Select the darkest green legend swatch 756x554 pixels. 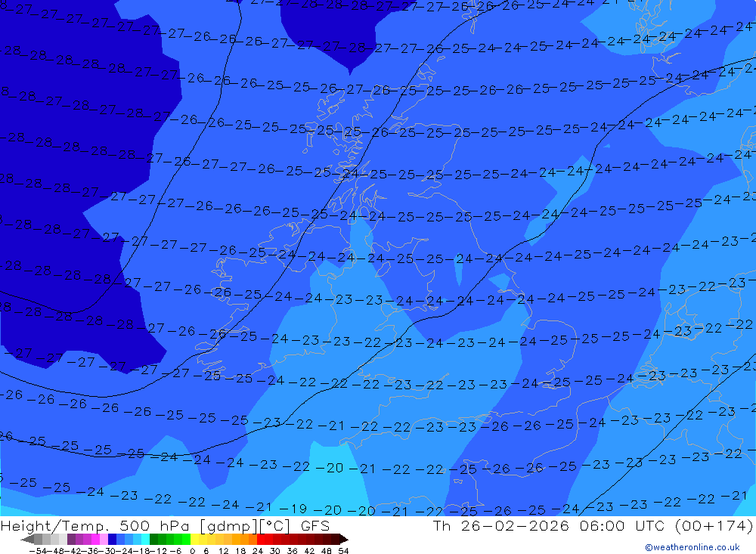[x=153, y=539]
